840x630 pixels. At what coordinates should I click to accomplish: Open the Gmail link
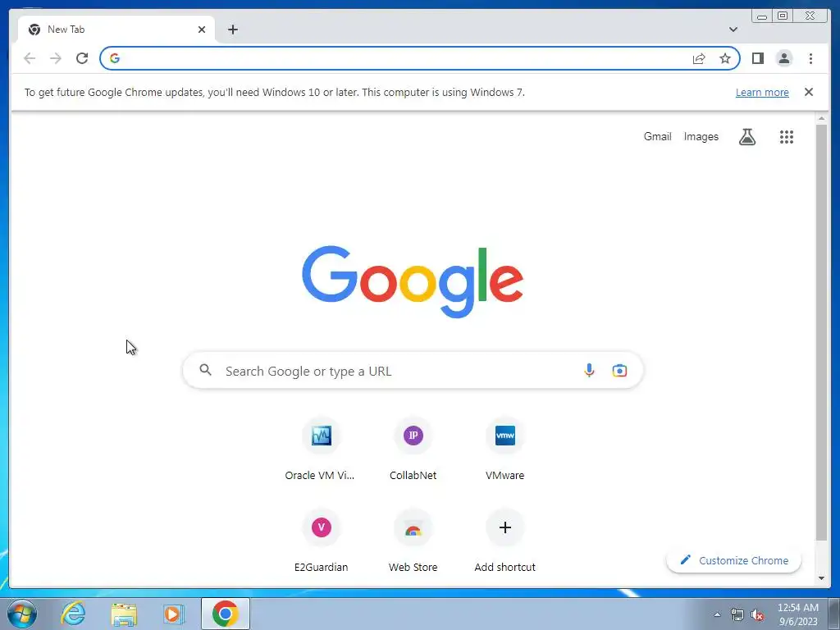click(657, 137)
